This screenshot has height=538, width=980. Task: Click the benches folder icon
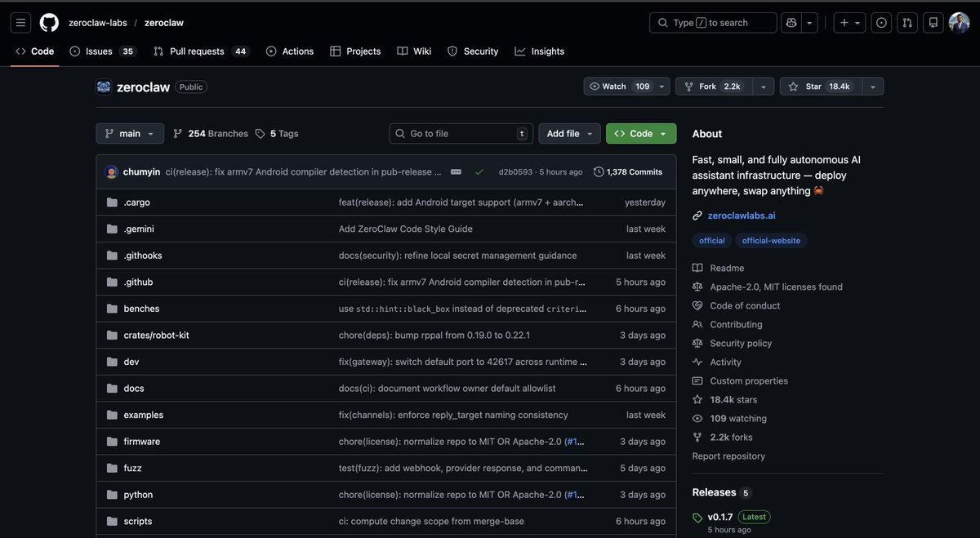click(x=112, y=309)
